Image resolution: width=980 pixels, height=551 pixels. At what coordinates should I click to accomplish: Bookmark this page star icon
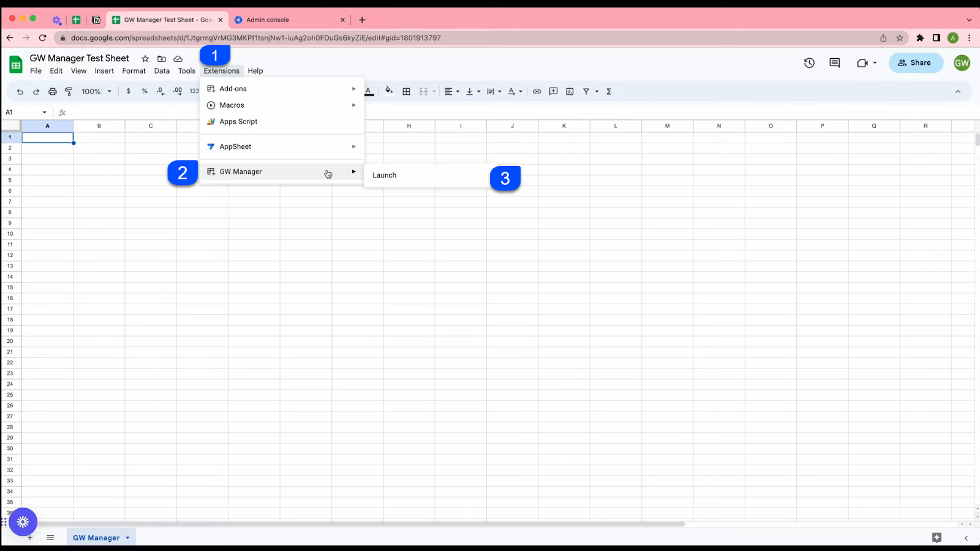(900, 38)
